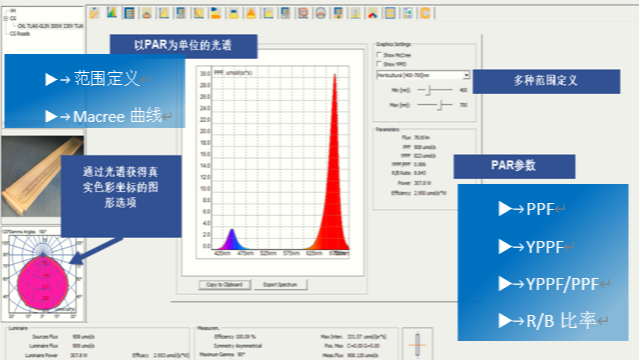This screenshot has height=360, width=640.
Task: Click the Efficiency value in Parameters panel
Action: coord(430,193)
